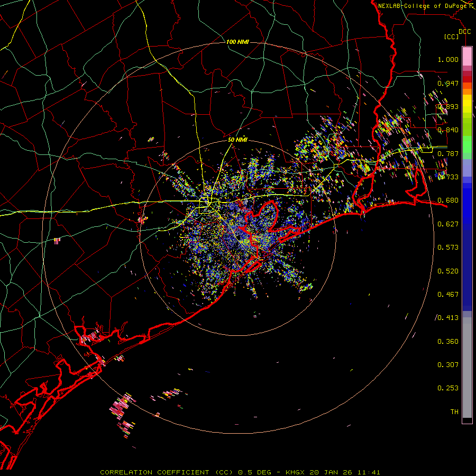The image size is (476, 476).
Task: Select the 0.787 scale value
Action: coord(448,153)
